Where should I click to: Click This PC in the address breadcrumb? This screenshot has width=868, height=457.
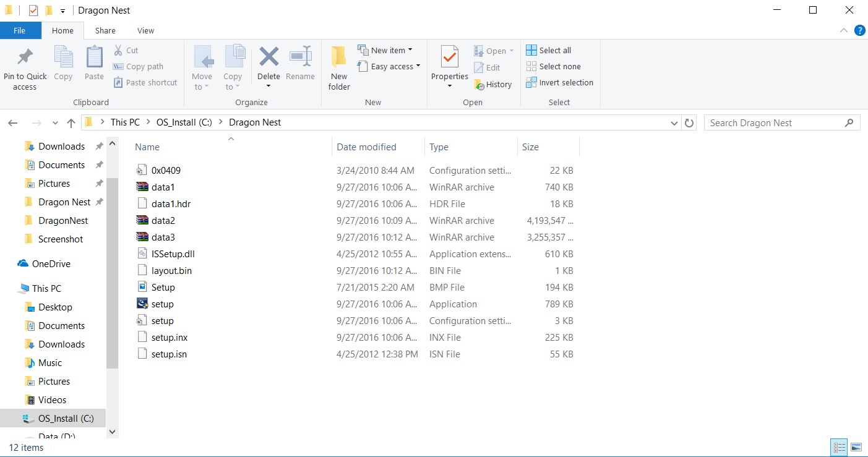125,122
